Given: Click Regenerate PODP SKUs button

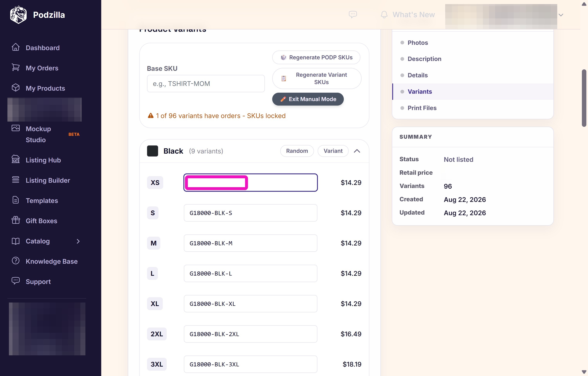Looking at the screenshot, I should [x=316, y=57].
